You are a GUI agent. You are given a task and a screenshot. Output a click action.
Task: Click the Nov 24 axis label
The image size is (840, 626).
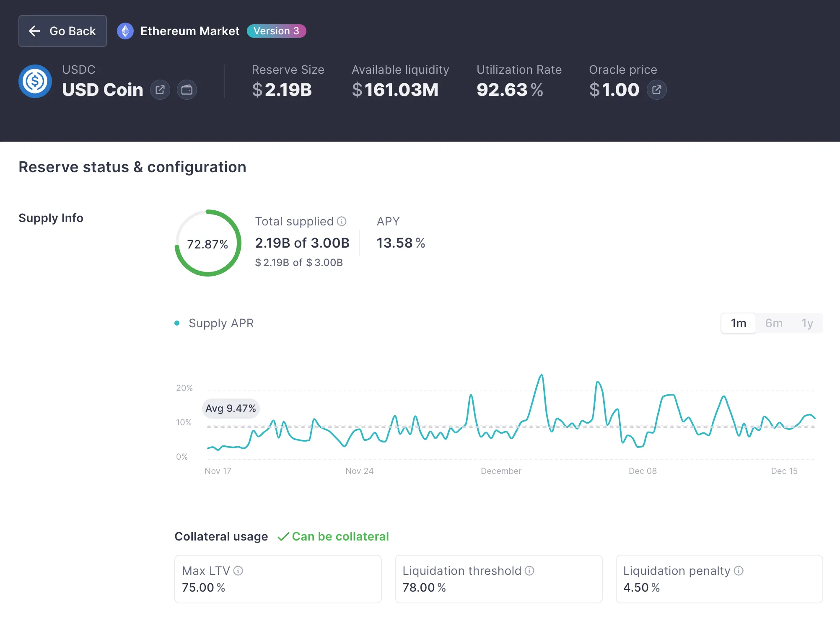coord(359,471)
